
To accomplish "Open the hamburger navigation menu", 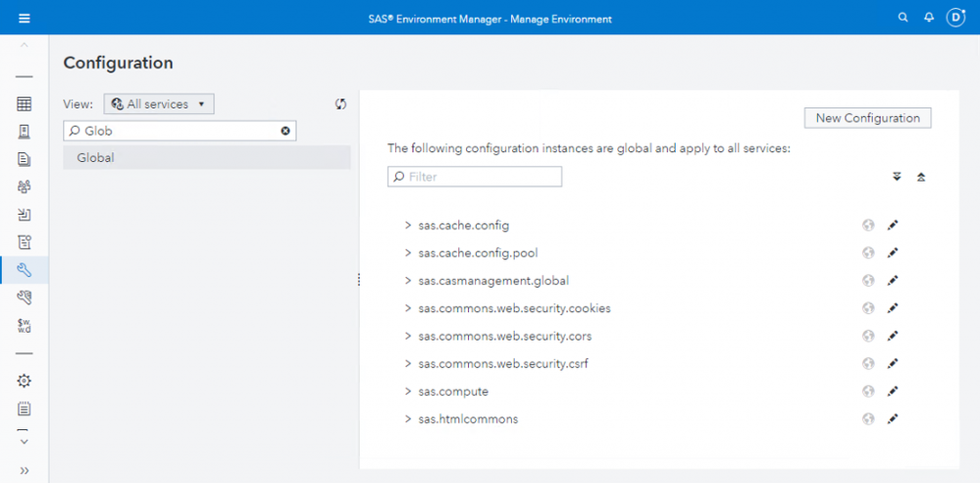I will [x=25, y=18].
